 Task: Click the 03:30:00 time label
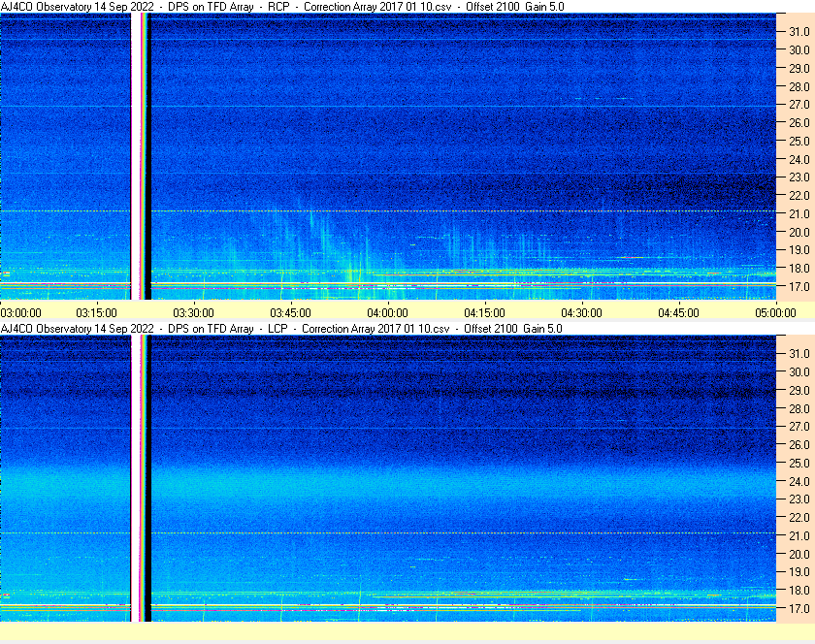coord(193,312)
